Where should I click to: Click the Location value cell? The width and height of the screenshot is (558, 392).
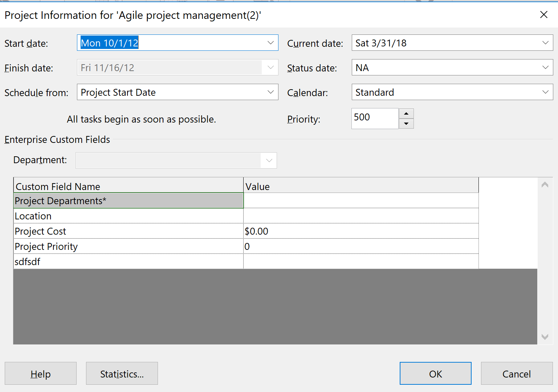(361, 216)
